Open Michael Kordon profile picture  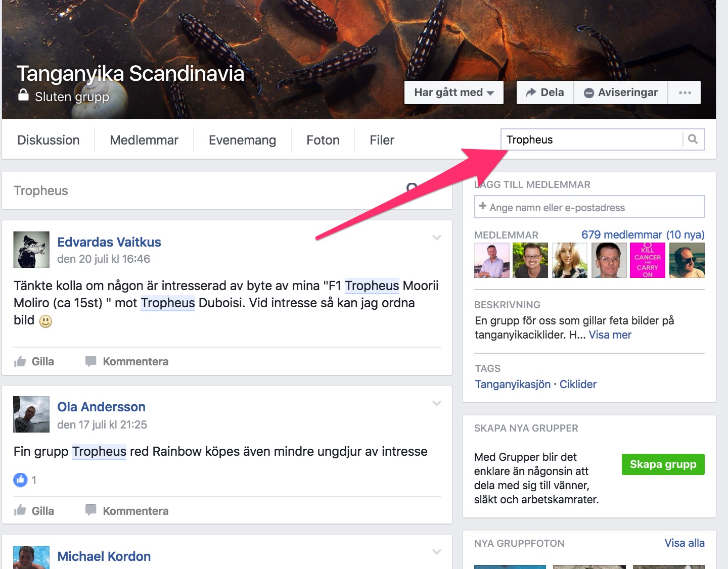[x=31, y=557]
